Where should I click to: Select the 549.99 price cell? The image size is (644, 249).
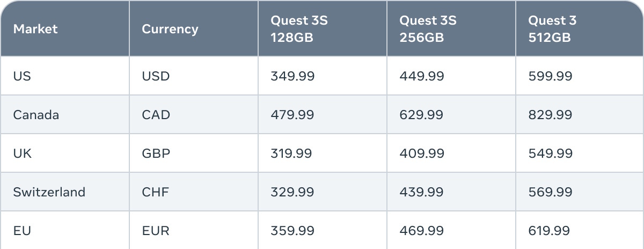pos(550,153)
